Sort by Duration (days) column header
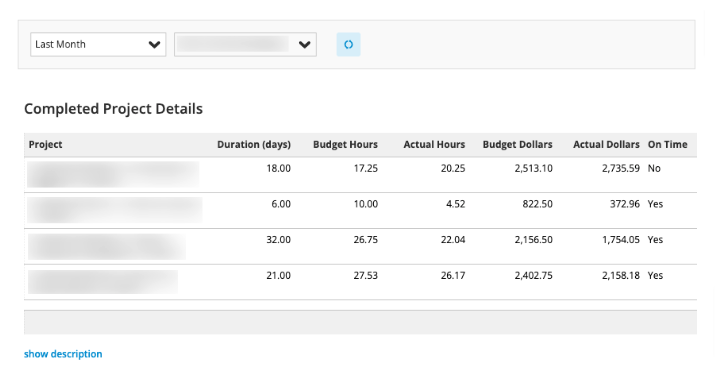The height and width of the screenshot is (373, 719). 254,145
